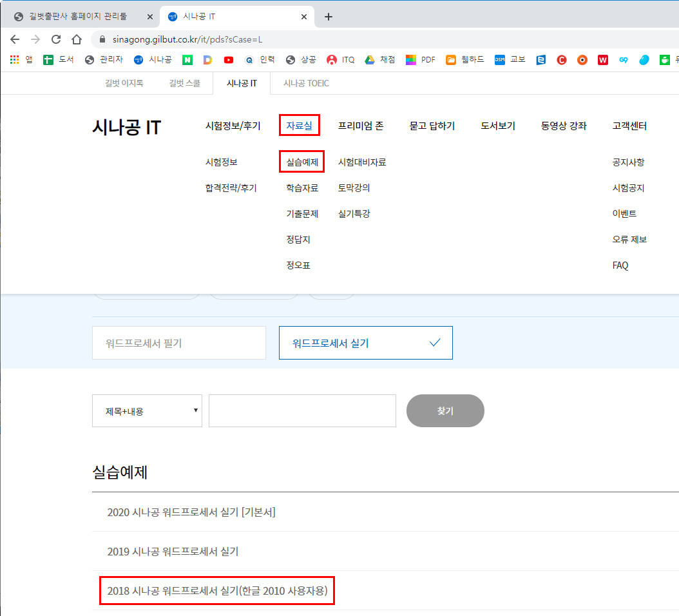The image size is (679, 616).
Task: Open the 프리미엄 존 menu
Action: [361, 126]
